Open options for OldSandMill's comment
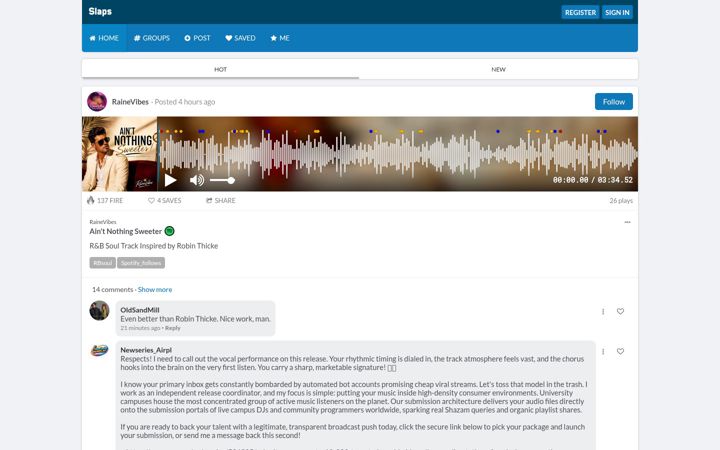This screenshot has height=450, width=720. [603, 311]
